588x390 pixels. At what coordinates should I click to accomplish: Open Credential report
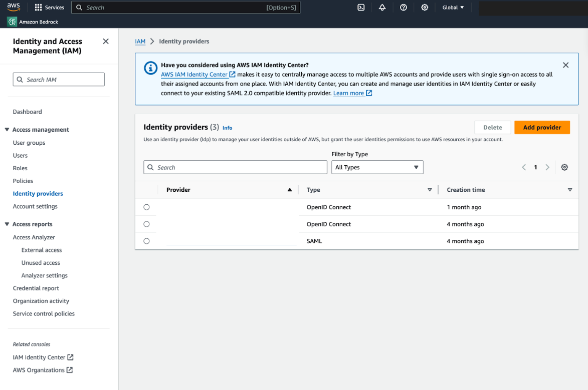tap(36, 288)
